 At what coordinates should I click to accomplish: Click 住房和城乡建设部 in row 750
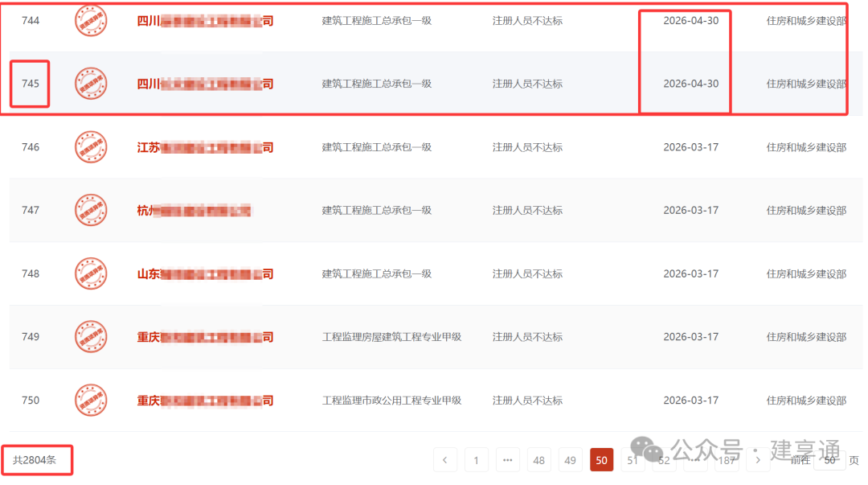click(807, 401)
